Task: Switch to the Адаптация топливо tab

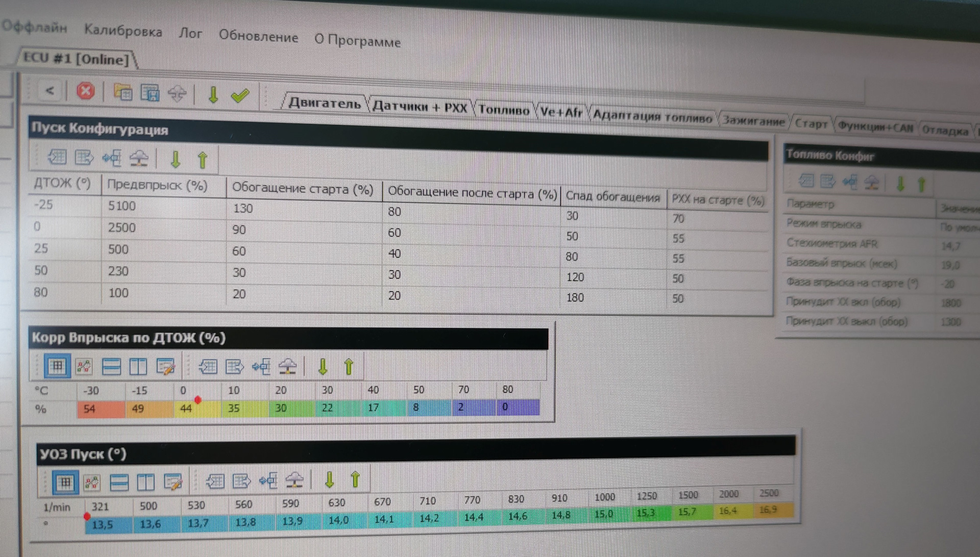Action: click(x=652, y=116)
